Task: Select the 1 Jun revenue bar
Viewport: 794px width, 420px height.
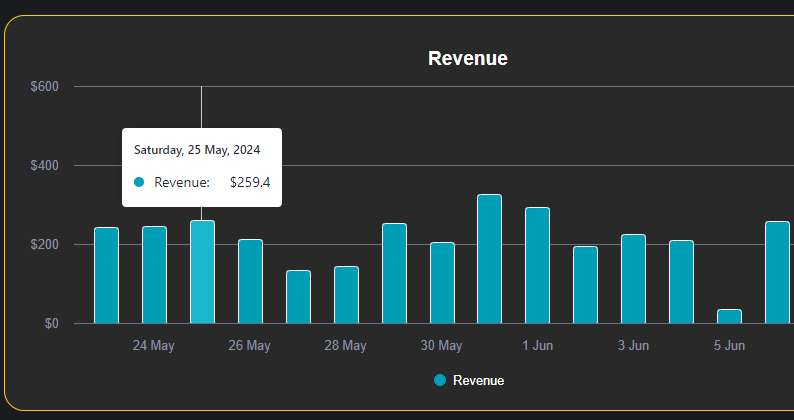Action: pos(537,266)
